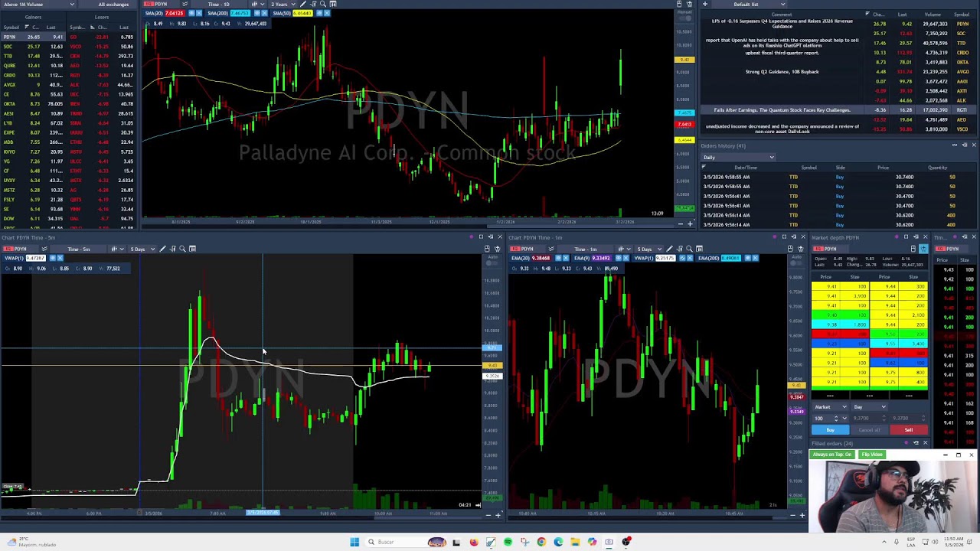
Task: Open drawing tools in 1m chart toolbar
Action: click(670, 249)
